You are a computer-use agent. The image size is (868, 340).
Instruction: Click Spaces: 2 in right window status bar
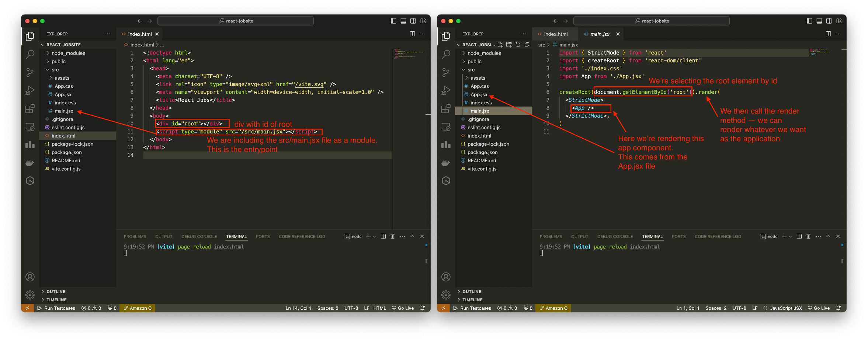(x=716, y=308)
